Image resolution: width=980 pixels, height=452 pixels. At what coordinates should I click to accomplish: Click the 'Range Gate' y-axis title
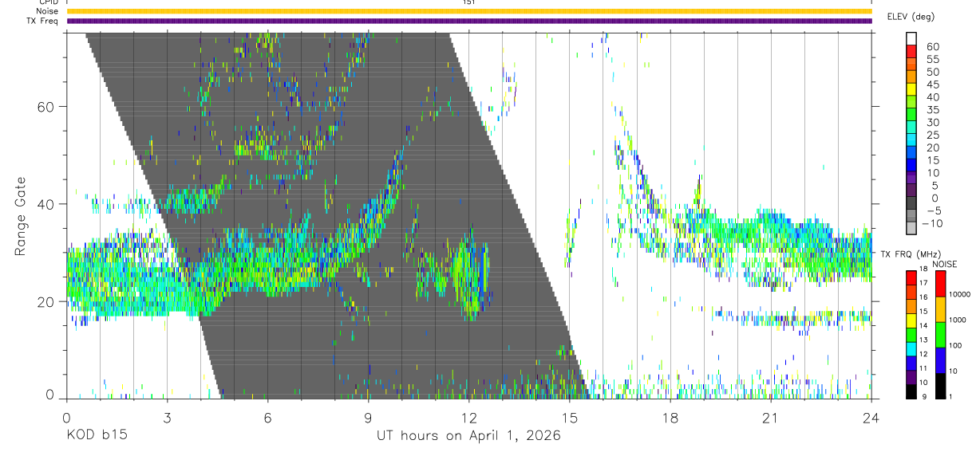click(x=20, y=216)
